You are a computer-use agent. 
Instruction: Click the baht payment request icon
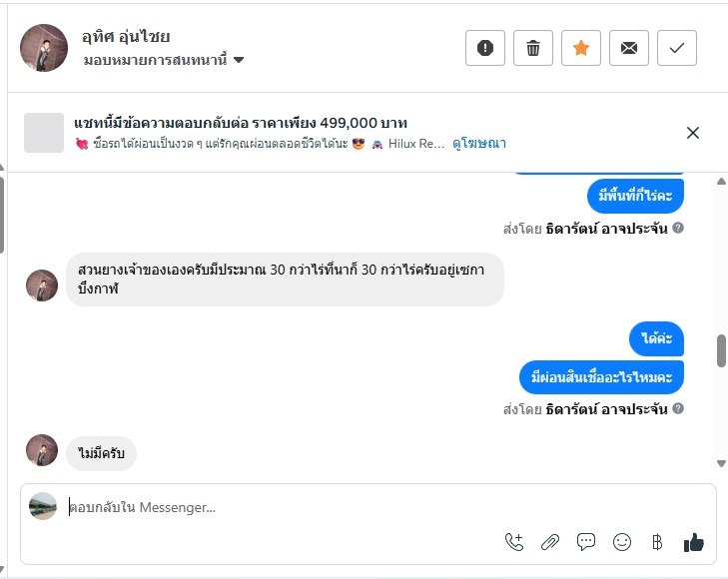(657, 542)
